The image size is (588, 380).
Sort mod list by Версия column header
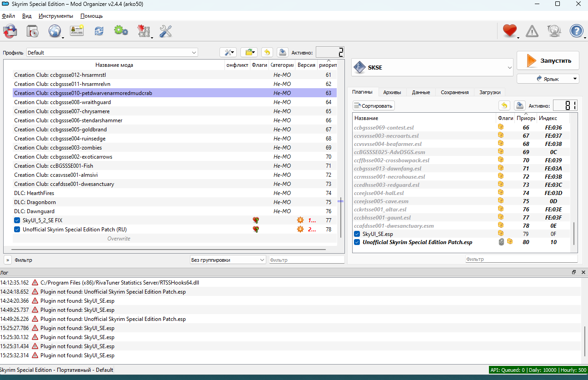[x=306, y=65]
